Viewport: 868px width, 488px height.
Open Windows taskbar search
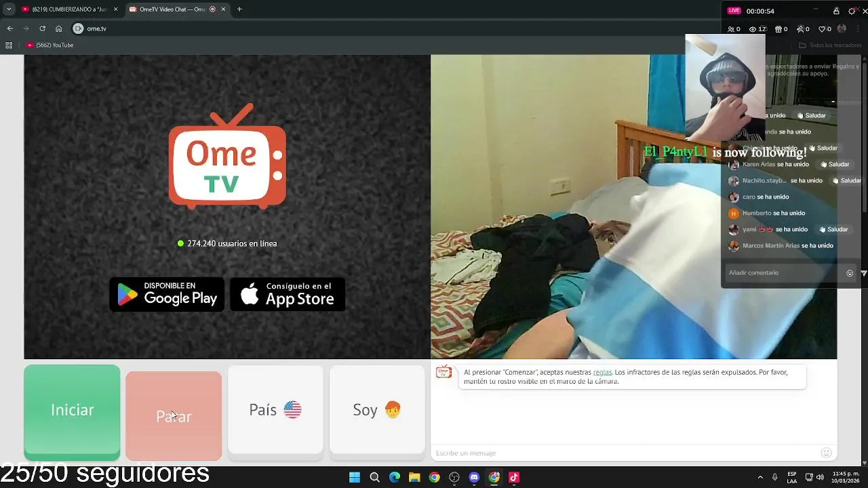coord(374,477)
